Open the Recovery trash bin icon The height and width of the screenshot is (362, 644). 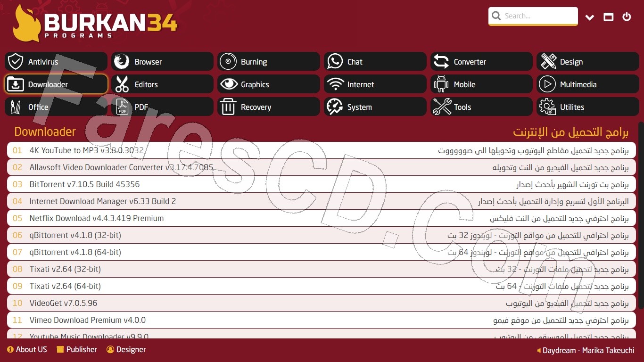[228, 107]
